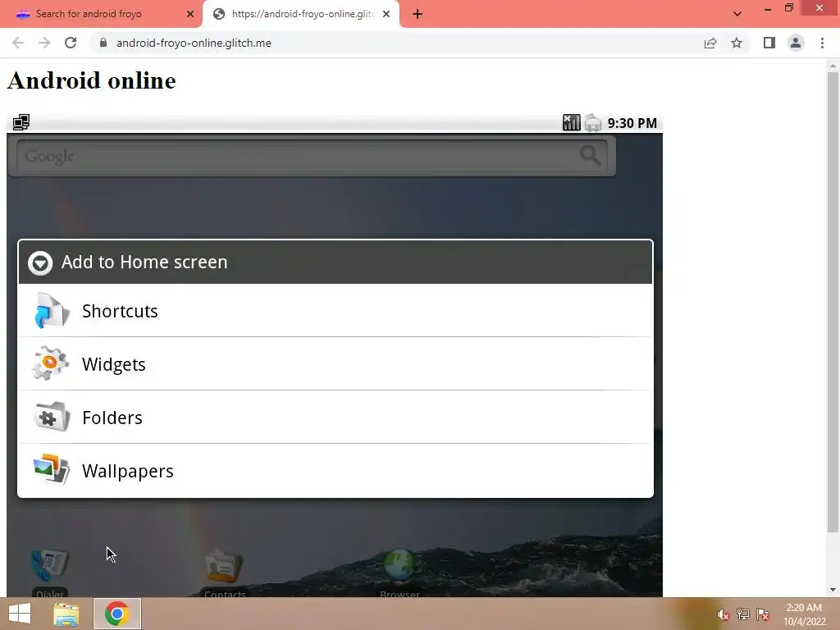Click the Shortcuts blue arrow icon
Viewport: 840px width, 630px height.
pyautogui.click(x=51, y=311)
